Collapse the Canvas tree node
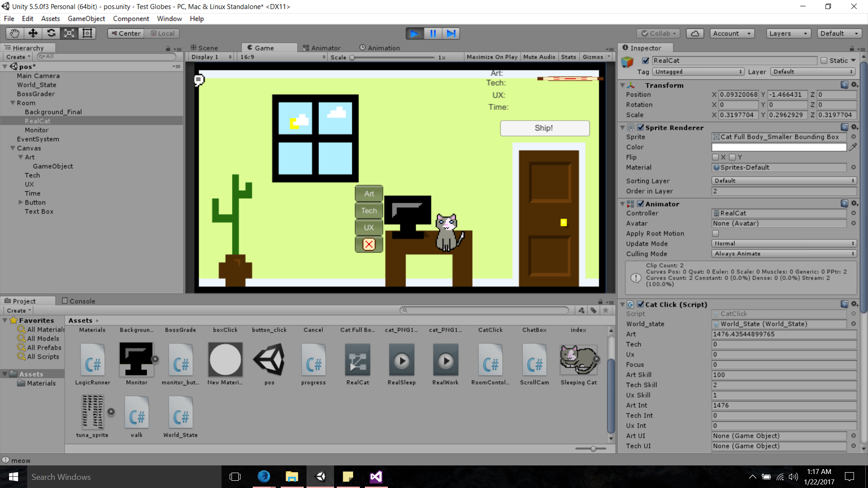Screen dimensions: 868x488 (x=13, y=148)
